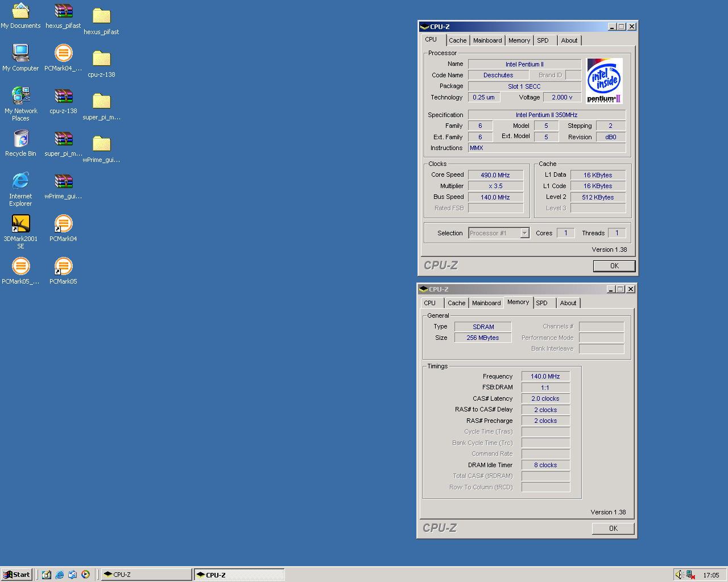Screen dimensions: 728x582
Task: Click the '140.0 MHz' Bus Speed value
Action: (495, 197)
